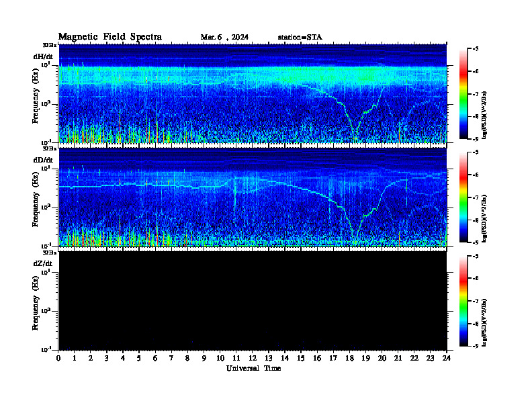Click the hour 15 tick label
This screenshot has width=532, height=411.
[x=301, y=358]
